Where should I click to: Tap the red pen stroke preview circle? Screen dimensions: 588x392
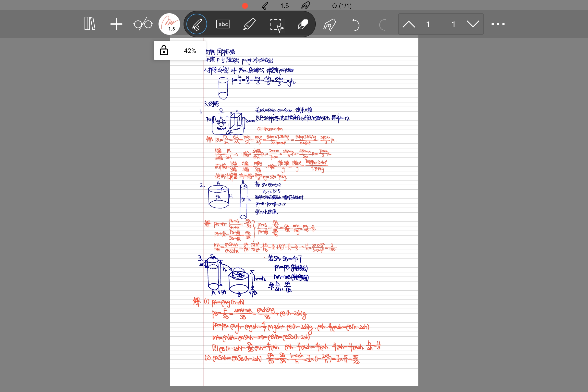(x=170, y=24)
